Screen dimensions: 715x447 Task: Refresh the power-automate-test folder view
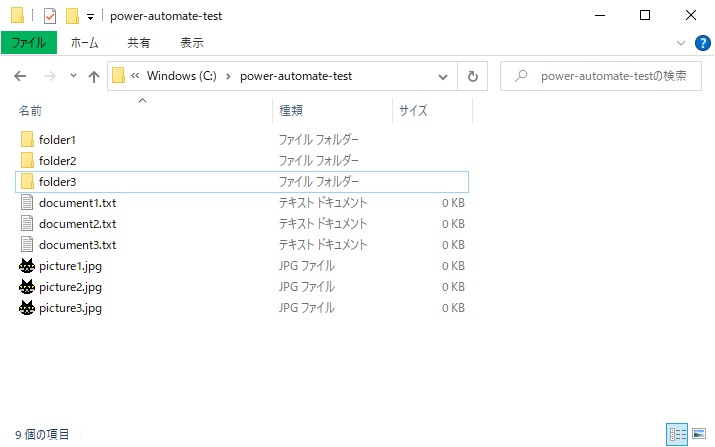pyautogui.click(x=472, y=76)
